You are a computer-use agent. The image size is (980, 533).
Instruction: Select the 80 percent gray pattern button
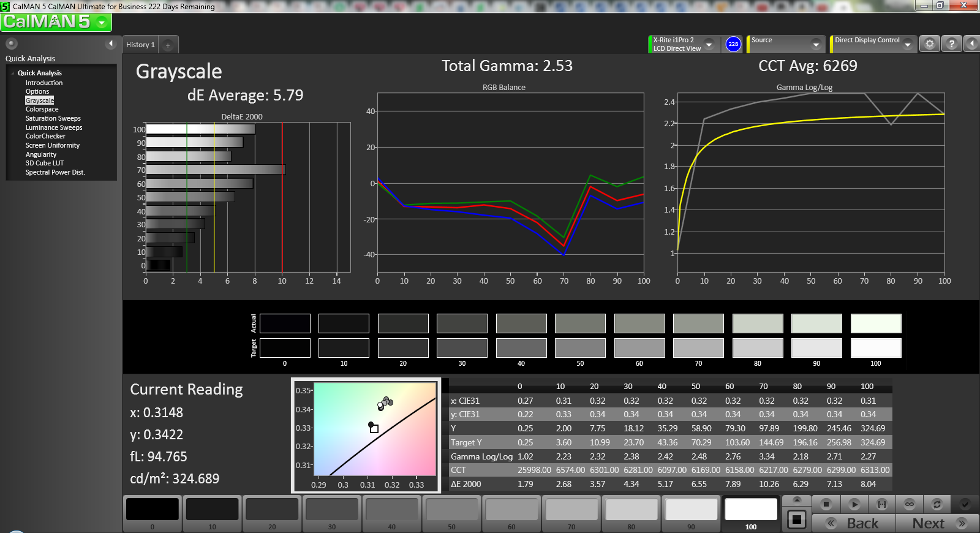(x=631, y=514)
